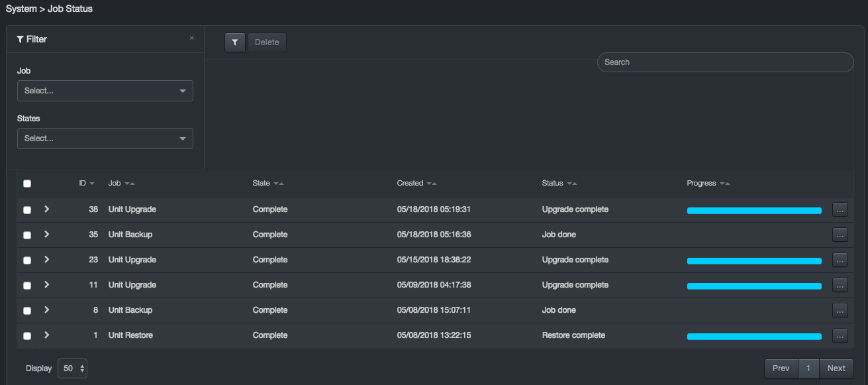
Task: Sort by Created column sort arrows
Action: [x=432, y=184]
